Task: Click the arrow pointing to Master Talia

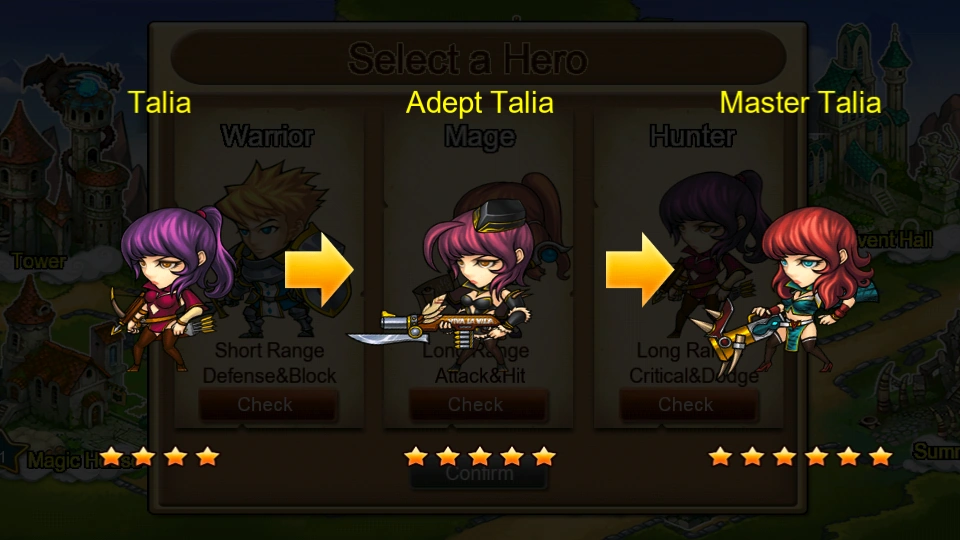Action: pos(640,270)
